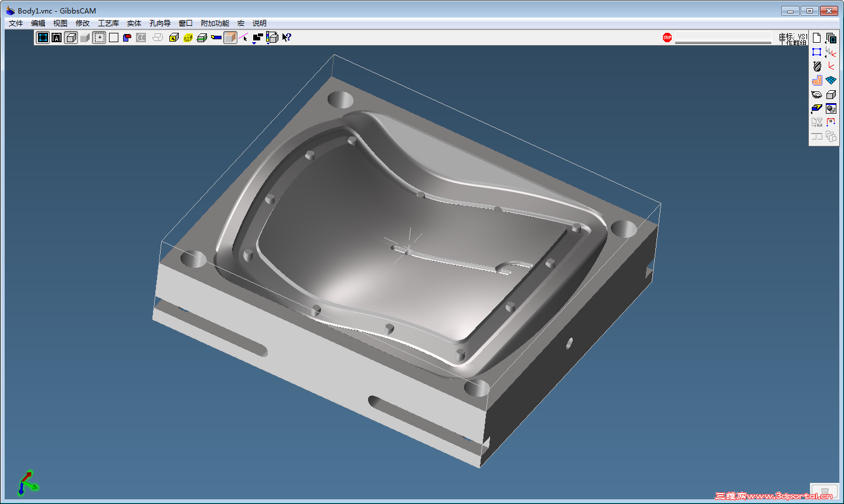
Task: Open the black squares dropdown in toolbar
Action: pyautogui.click(x=258, y=38)
